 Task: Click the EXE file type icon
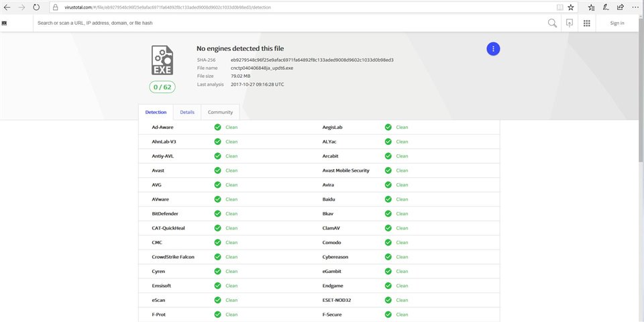click(162, 60)
